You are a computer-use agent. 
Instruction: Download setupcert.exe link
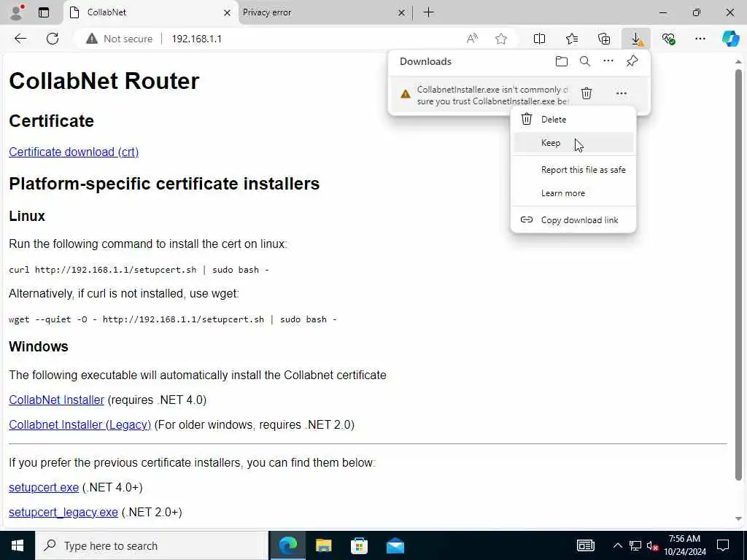tap(44, 487)
